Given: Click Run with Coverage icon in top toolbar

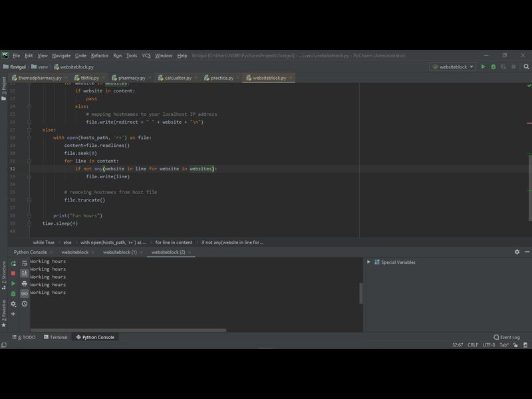Looking at the screenshot, I should coord(503,67).
